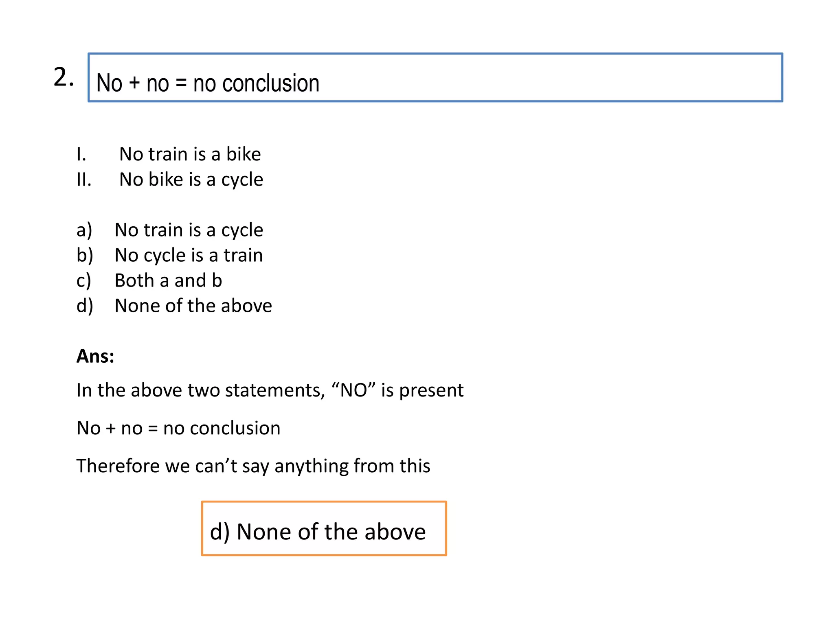The image size is (834, 644).
Task: Select statement text "No train is a bike"
Action: 190,154
